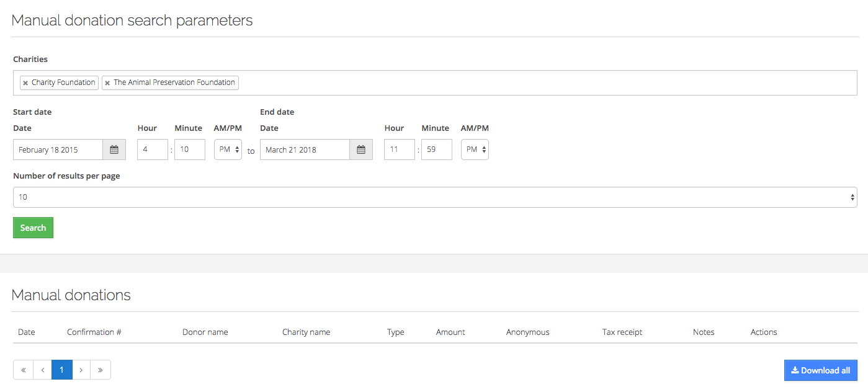Viewport: 868px width, 392px height.
Task: Focus the start minute input
Action: tap(189, 150)
